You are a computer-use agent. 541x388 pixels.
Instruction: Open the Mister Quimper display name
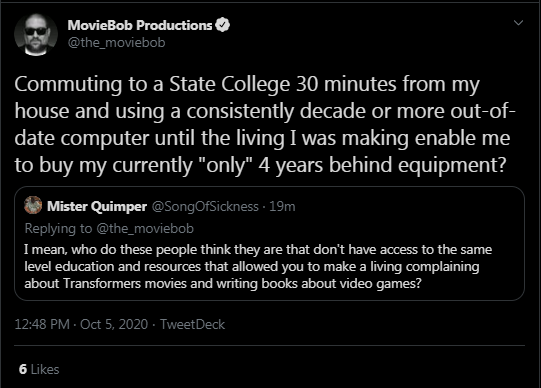point(97,206)
